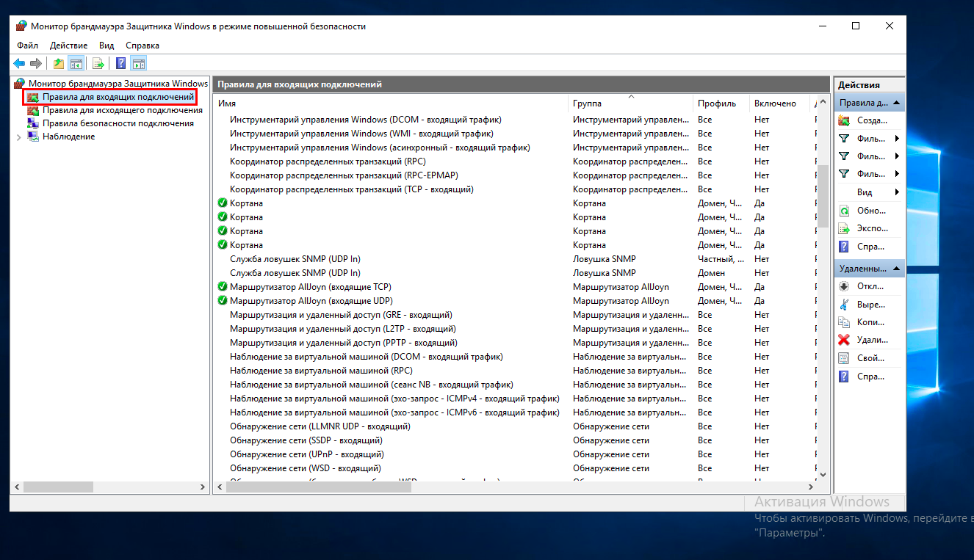Select rule Наблюдение за виртуальной машиной (RPC)
Viewport: 974px width, 560px height.
[x=321, y=371]
